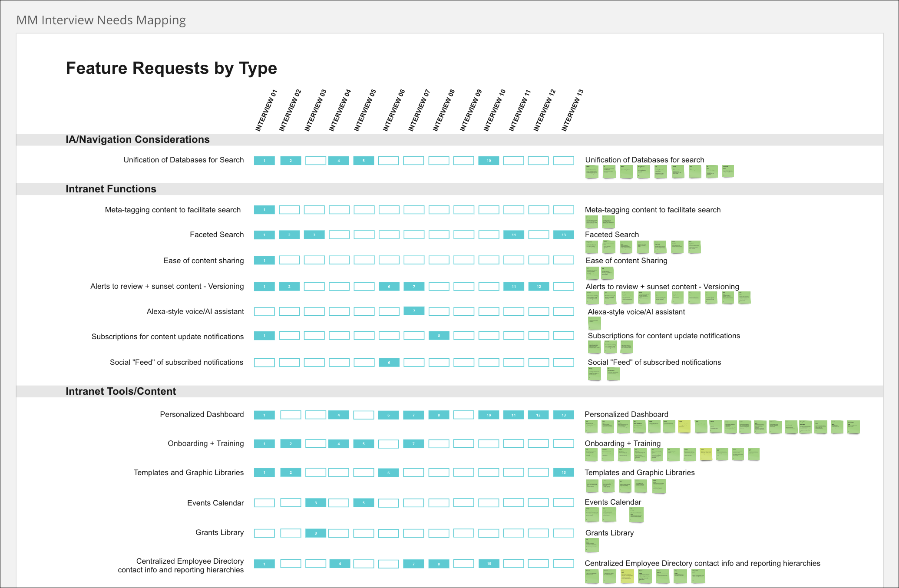Image resolution: width=899 pixels, height=588 pixels.
Task: Select the IA/Navigation Considerations section header
Action: click(x=137, y=139)
